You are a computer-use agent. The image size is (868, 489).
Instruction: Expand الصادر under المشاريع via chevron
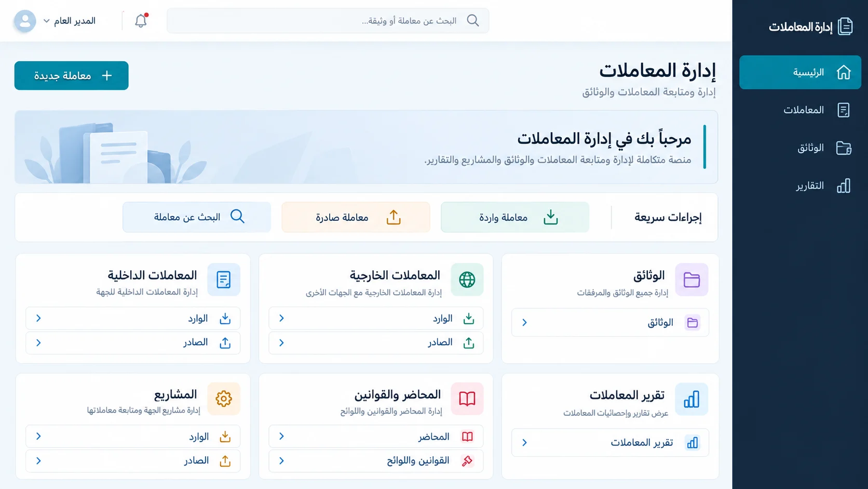38,461
